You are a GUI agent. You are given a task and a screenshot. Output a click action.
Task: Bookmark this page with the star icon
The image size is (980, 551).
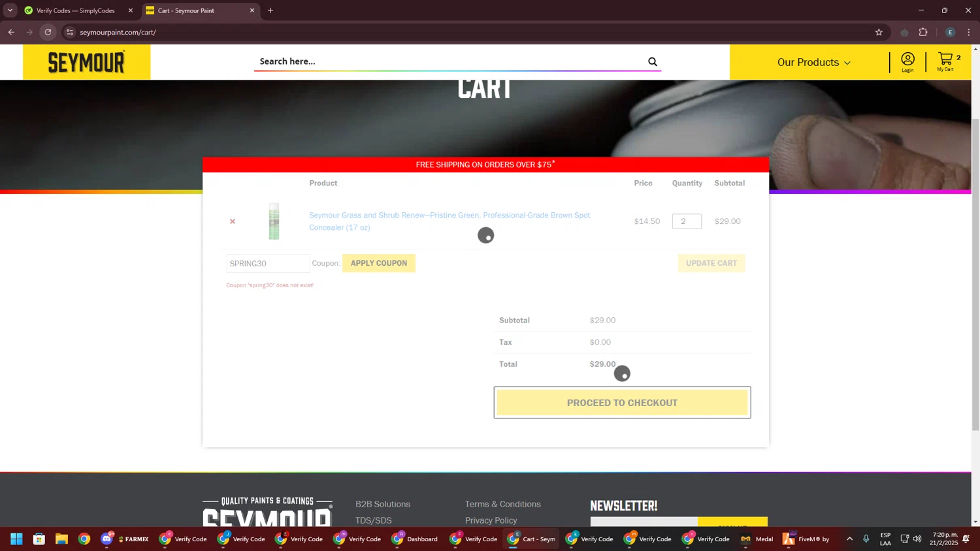tap(879, 32)
